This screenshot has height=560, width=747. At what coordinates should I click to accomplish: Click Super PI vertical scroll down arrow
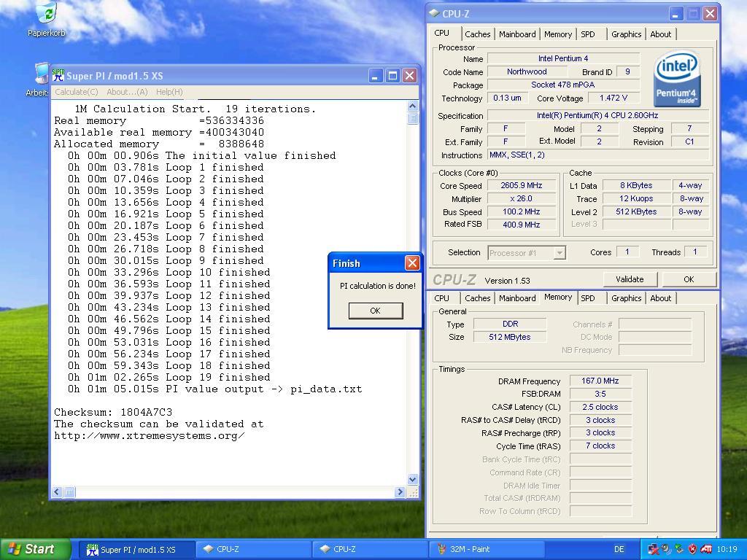coord(413,480)
